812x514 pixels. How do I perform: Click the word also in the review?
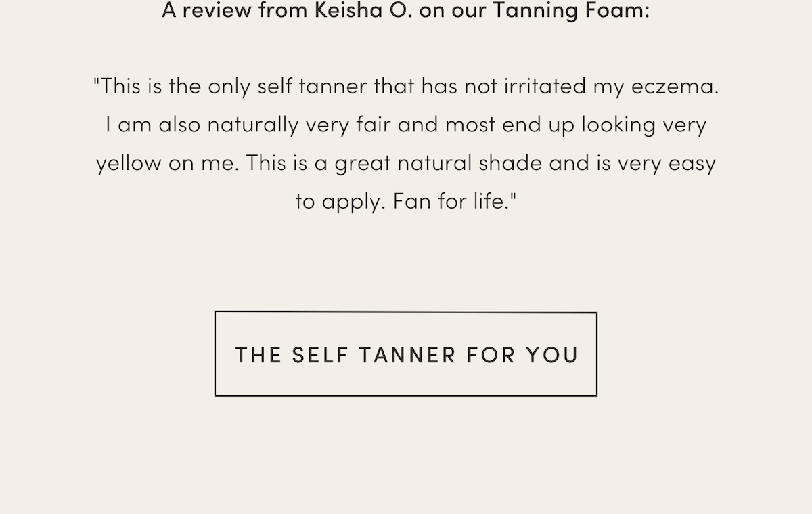point(179,125)
